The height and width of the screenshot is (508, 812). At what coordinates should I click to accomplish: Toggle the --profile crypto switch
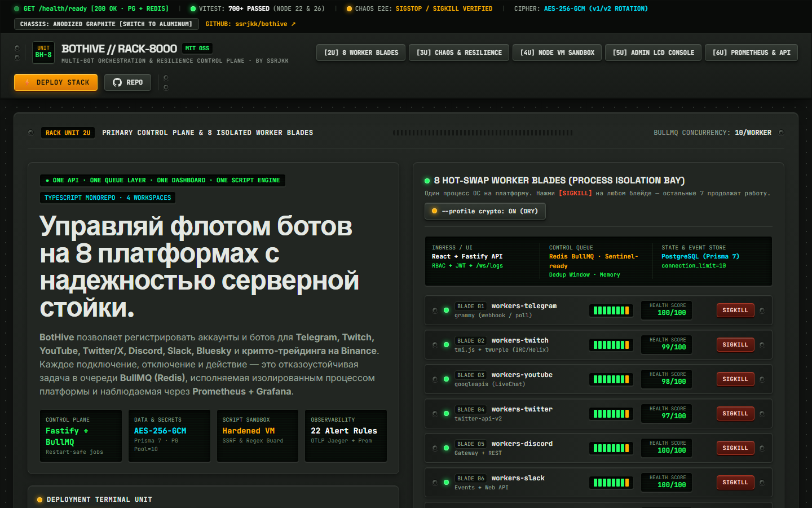pos(485,211)
